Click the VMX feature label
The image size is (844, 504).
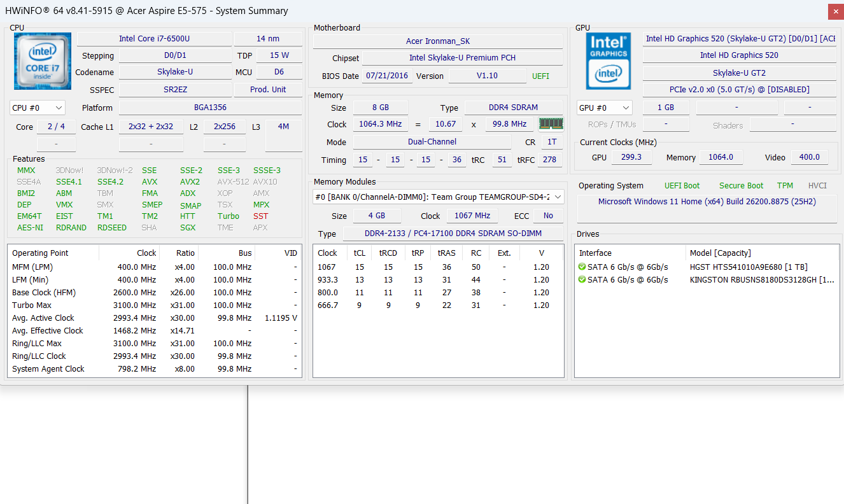coord(64,205)
